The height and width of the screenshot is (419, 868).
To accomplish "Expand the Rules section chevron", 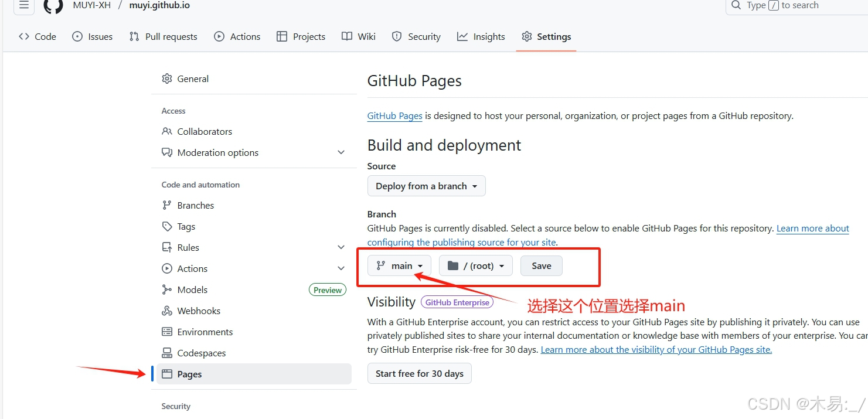I will (x=341, y=247).
